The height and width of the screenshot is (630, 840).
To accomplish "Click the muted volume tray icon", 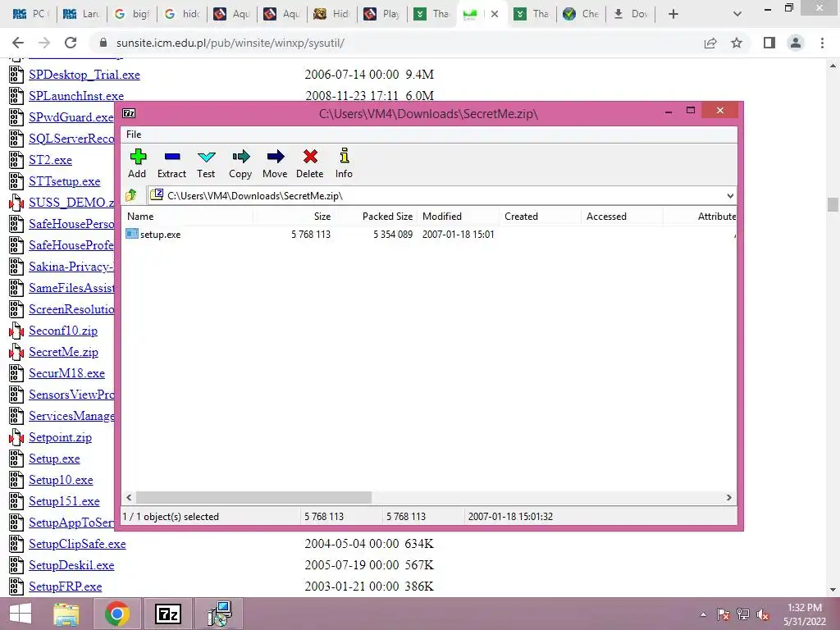I will 763,614.
